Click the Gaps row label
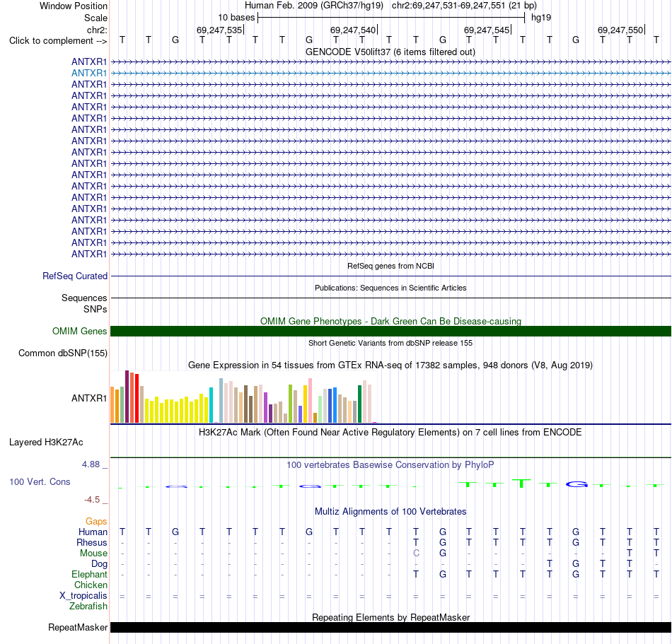Viewport: 672px width, 644px height. click(x=96, y=522)
